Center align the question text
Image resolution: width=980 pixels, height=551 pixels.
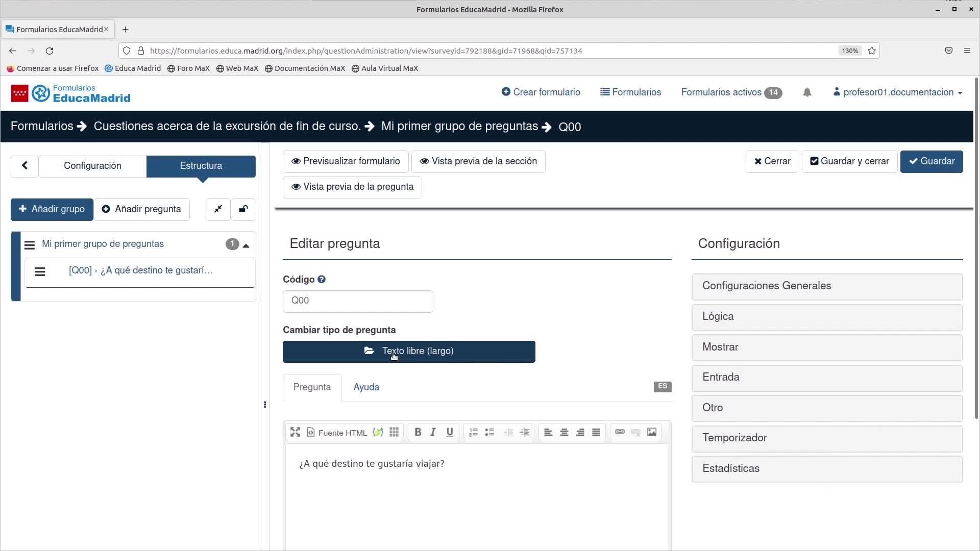click(564, 432)
